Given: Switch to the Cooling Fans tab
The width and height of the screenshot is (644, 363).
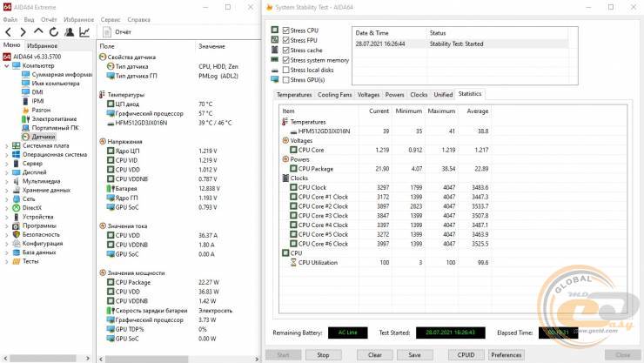Looking at the screenshot, I should click(x=335, y=94).
